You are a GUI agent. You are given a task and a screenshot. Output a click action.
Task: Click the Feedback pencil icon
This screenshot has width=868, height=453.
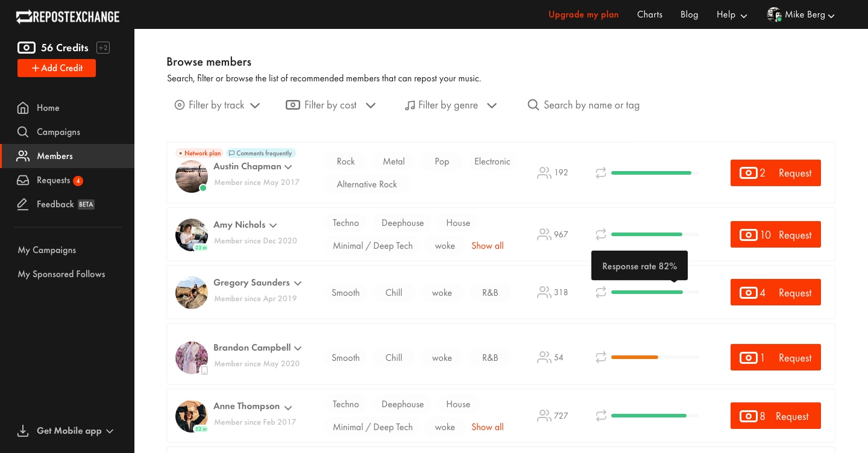[x=23, y=204]
